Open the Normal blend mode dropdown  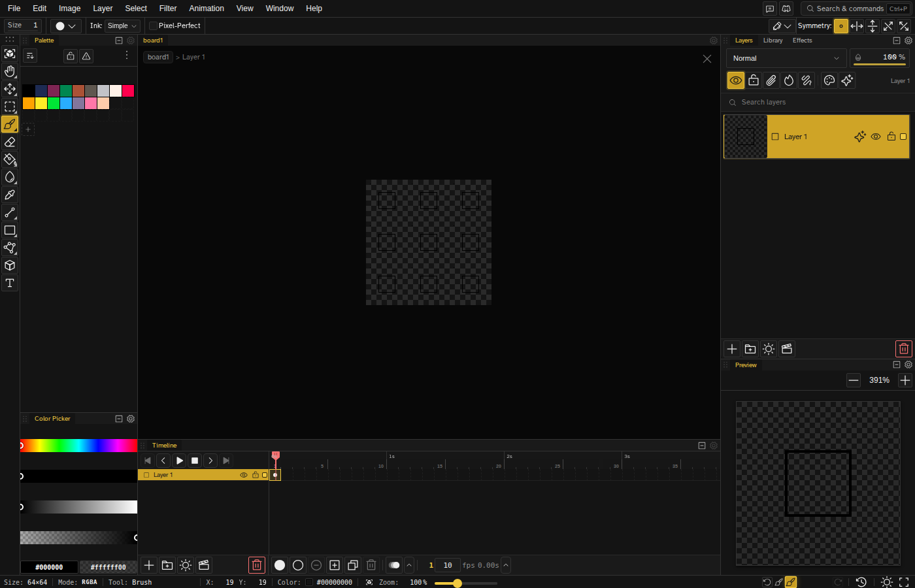[786, 58]
